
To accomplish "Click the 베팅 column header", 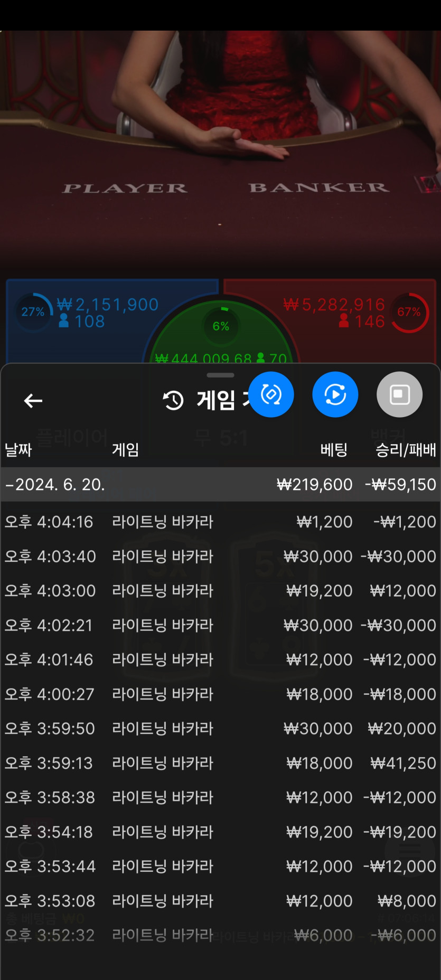I will [x=334, y=450].
